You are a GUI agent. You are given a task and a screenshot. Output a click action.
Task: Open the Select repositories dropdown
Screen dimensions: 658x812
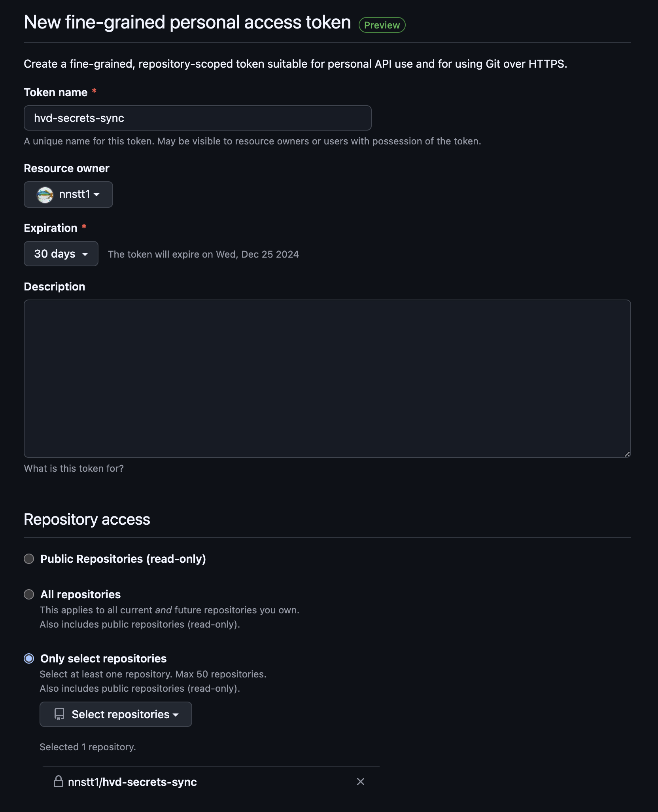(116, 714)
